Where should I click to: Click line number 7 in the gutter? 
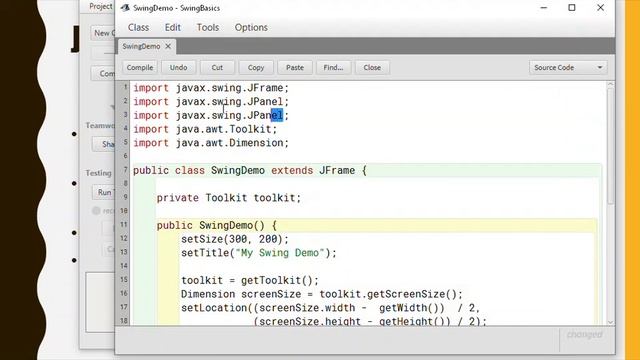tap(126, 169)
